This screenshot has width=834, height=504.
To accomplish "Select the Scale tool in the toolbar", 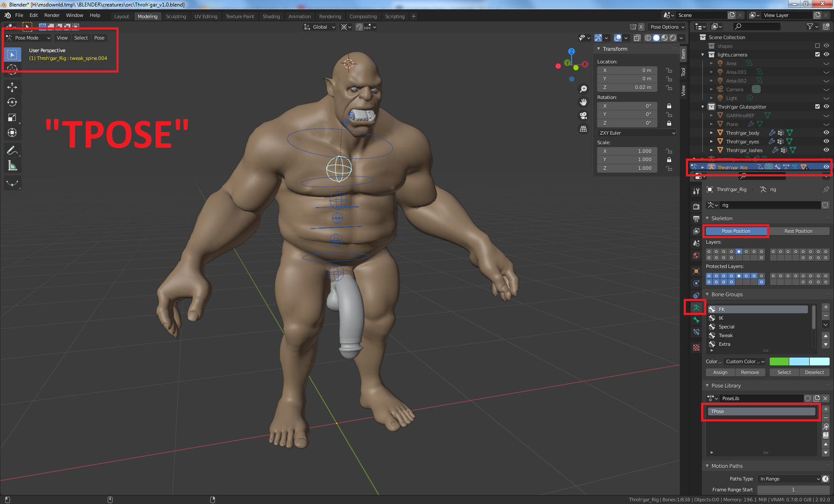I will [13, 118].
